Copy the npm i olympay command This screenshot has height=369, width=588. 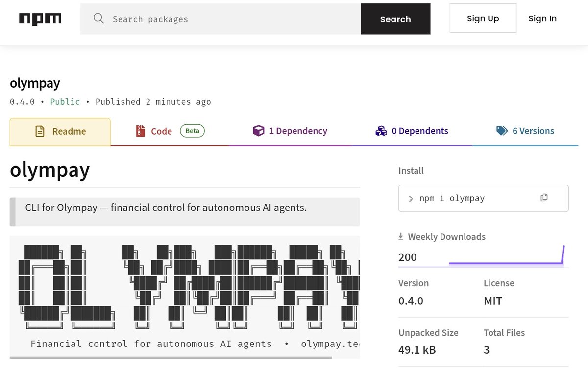point(544,198)
